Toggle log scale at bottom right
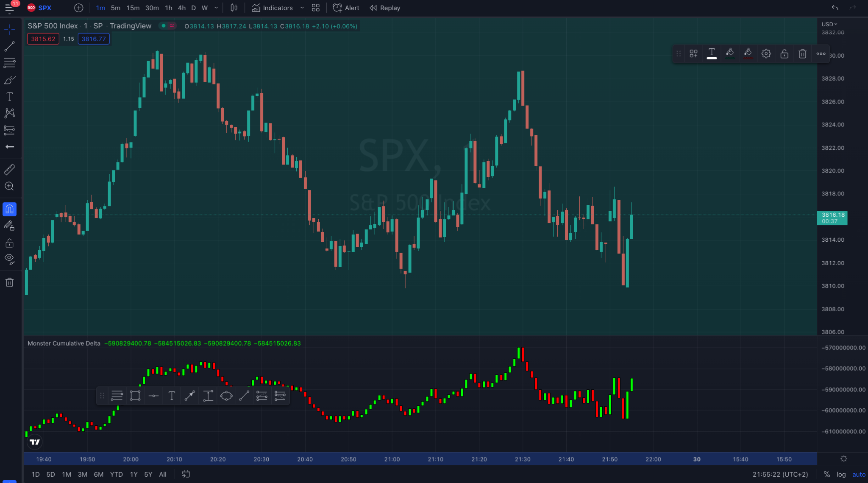Image resolution: width=868 pixels, height=483 pixels. pyautogui.click(x=841, y=474)
